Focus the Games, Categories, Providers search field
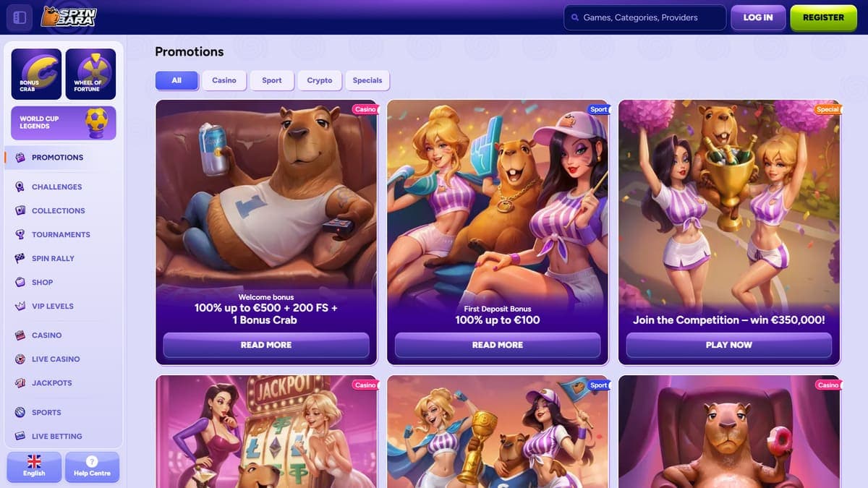The width and height of the screenshot is (868, 488). (x=644, y=18)
